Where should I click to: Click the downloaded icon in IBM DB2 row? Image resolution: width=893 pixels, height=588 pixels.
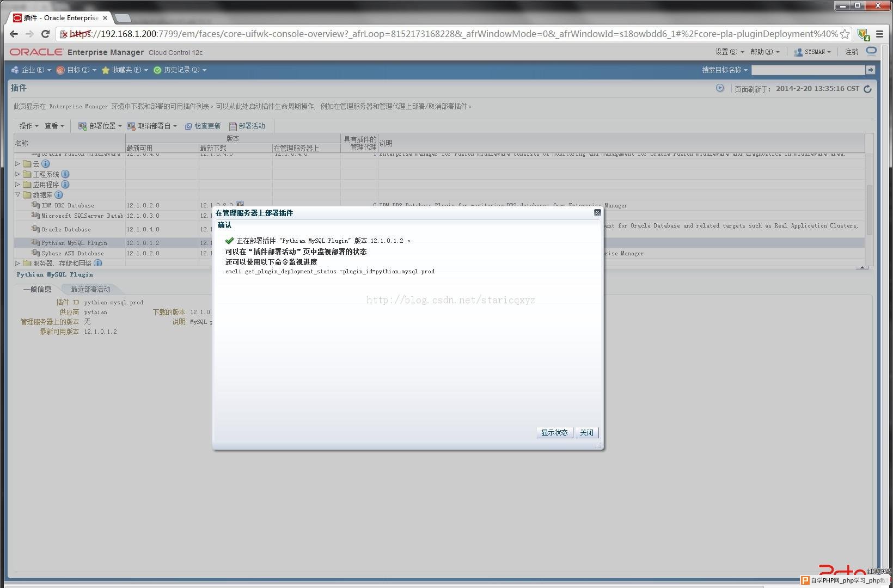click(x=240, y=205)
